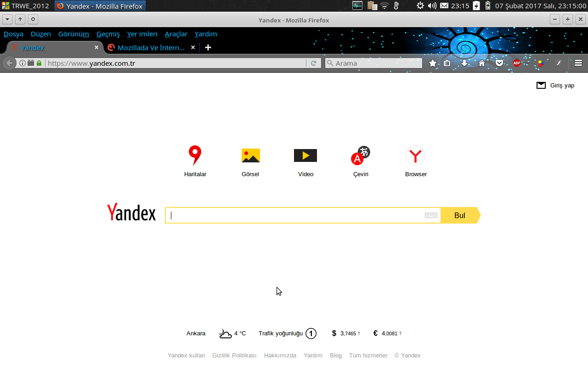Close the Mozillada Ve İntern... tab
Viewport: 588px width, 368px height.
193,47
